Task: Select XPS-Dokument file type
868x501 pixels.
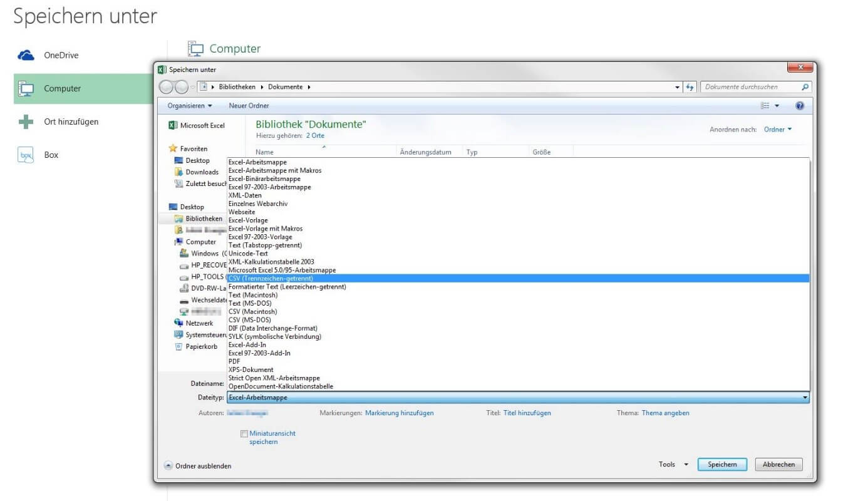Action: (x=518, y=369)
